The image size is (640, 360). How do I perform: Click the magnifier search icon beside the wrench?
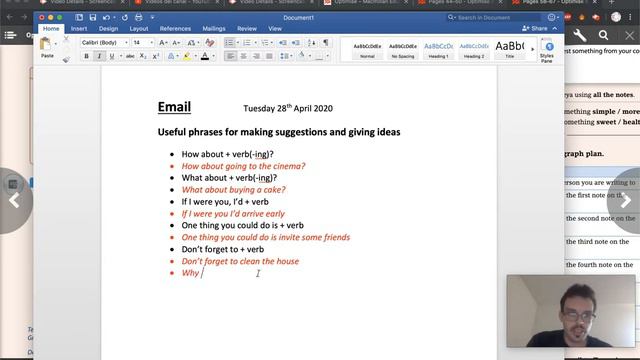(603, 36)
